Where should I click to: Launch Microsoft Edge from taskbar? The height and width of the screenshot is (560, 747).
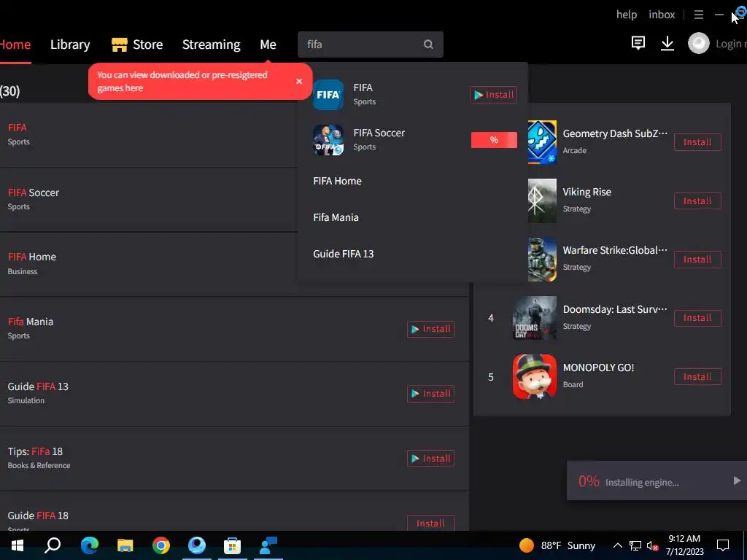pos(89,545)
